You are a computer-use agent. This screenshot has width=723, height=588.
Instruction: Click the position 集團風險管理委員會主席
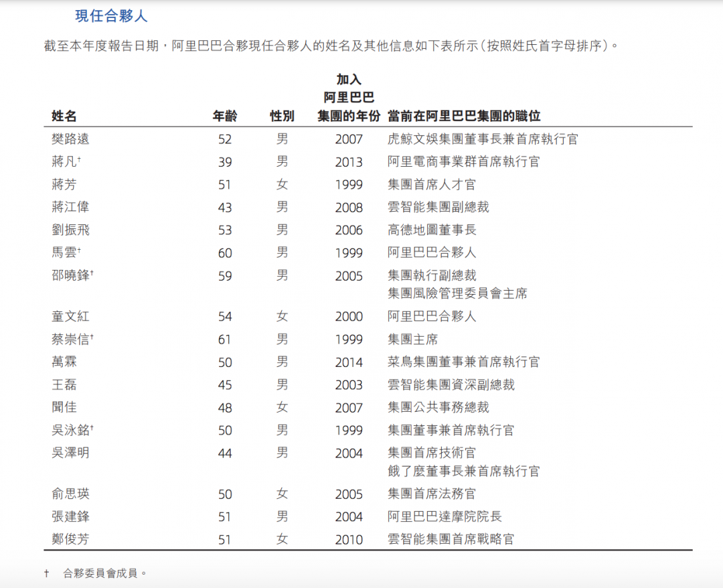click(457, 293)
